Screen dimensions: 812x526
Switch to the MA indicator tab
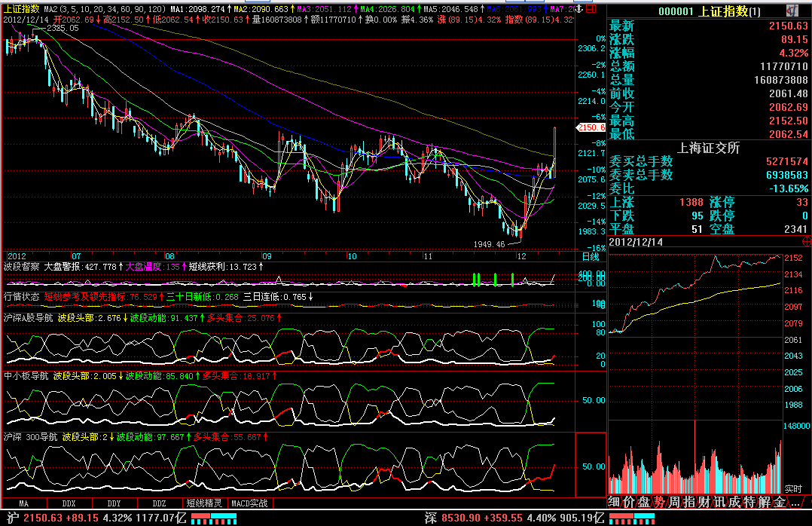[24, 503]
